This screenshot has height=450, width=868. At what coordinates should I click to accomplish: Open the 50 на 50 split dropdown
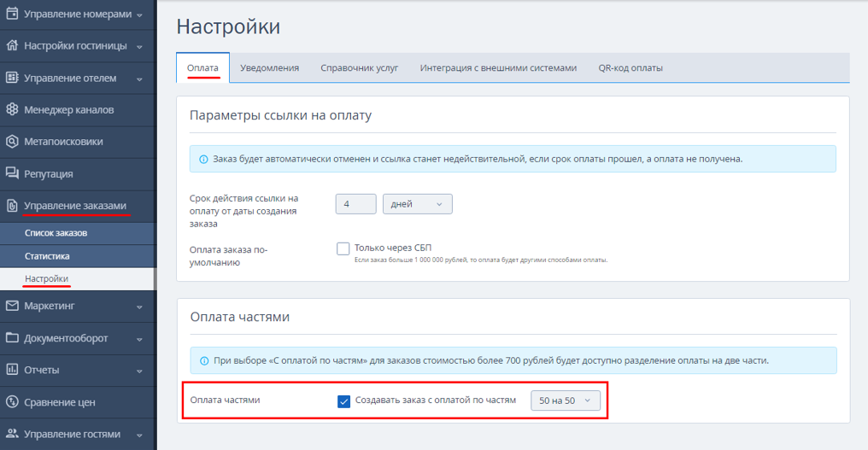pos(566,400)
